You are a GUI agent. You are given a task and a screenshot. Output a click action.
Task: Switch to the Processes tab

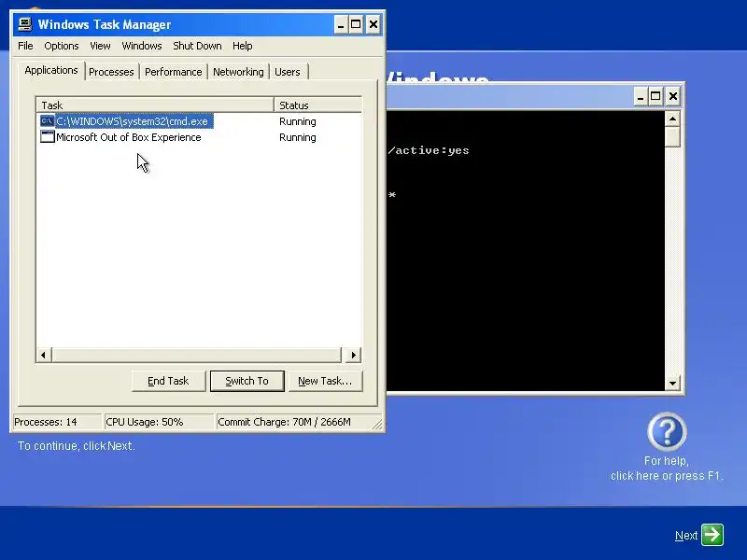[x=111, y=72]
